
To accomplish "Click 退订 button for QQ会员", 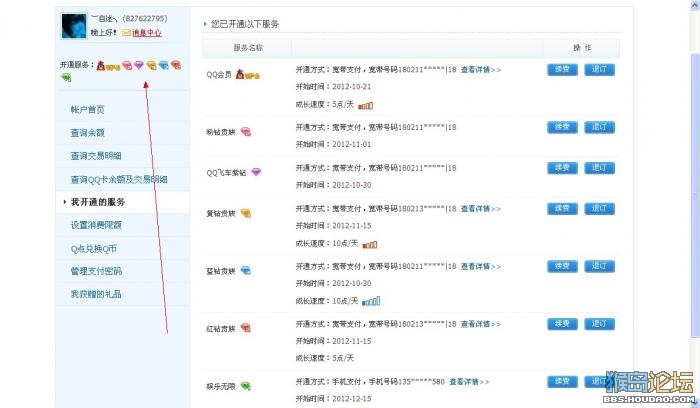I will [599, 70].
